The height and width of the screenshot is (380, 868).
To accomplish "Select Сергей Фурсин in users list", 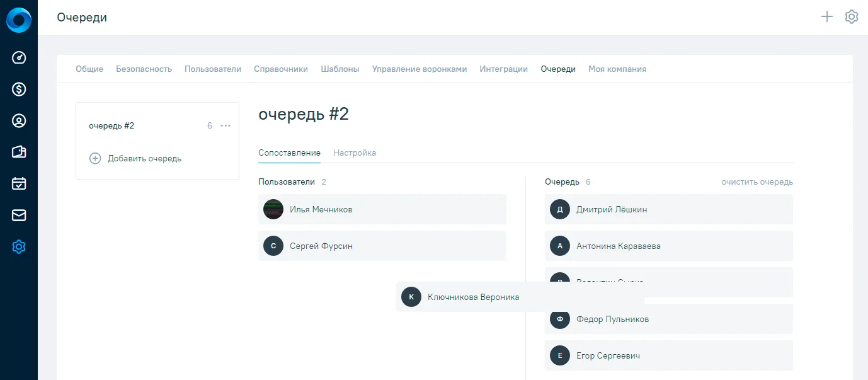I will point(382,246).
